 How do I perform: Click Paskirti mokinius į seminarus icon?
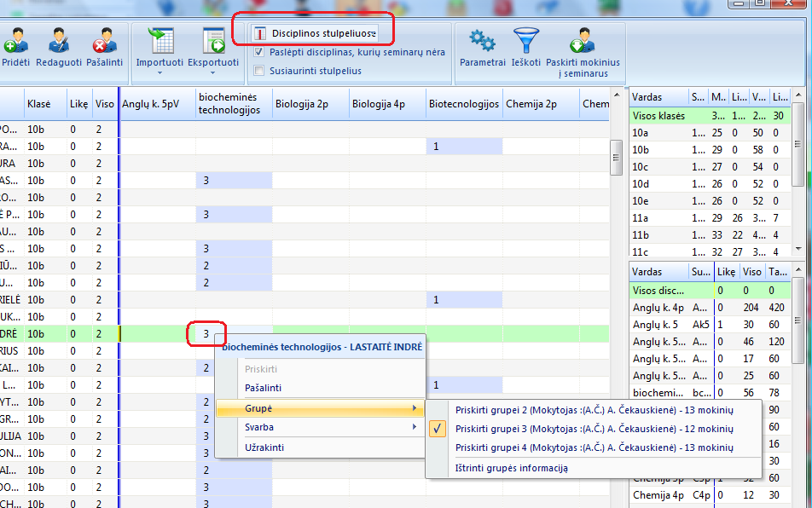[x=583, y=41]
